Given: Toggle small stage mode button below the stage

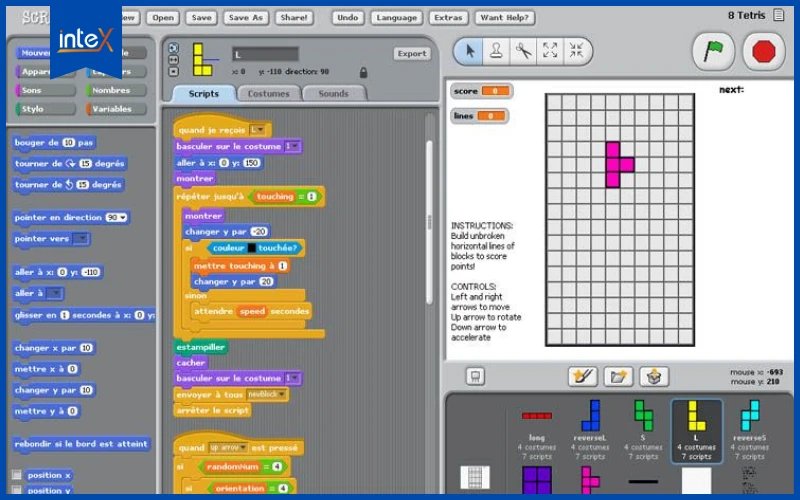Looking at the screenshot, I should pos(475,377).
